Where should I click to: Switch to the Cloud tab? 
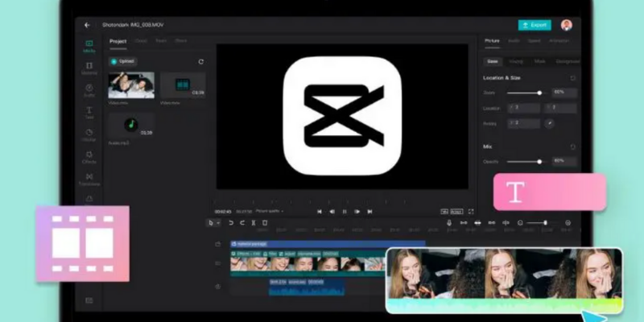[x=141, y=41]
